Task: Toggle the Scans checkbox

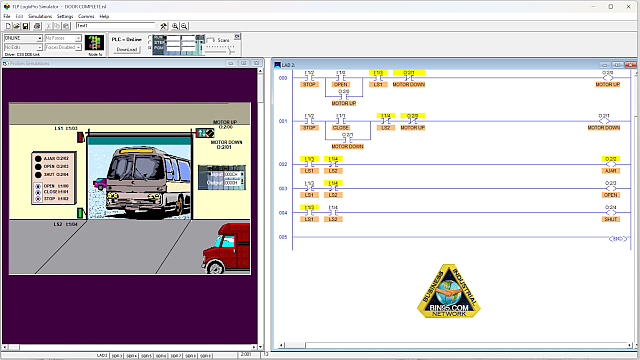Action: click(x=211, y=40)
